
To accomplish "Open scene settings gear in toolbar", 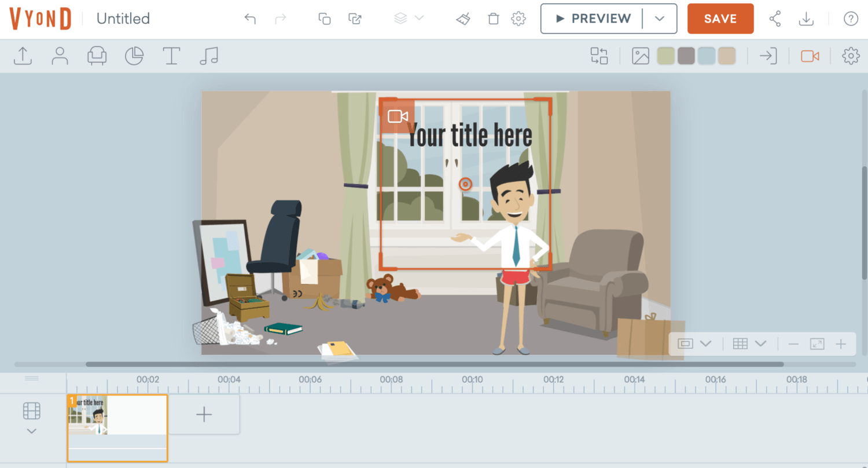I will [x=851, y=56].
